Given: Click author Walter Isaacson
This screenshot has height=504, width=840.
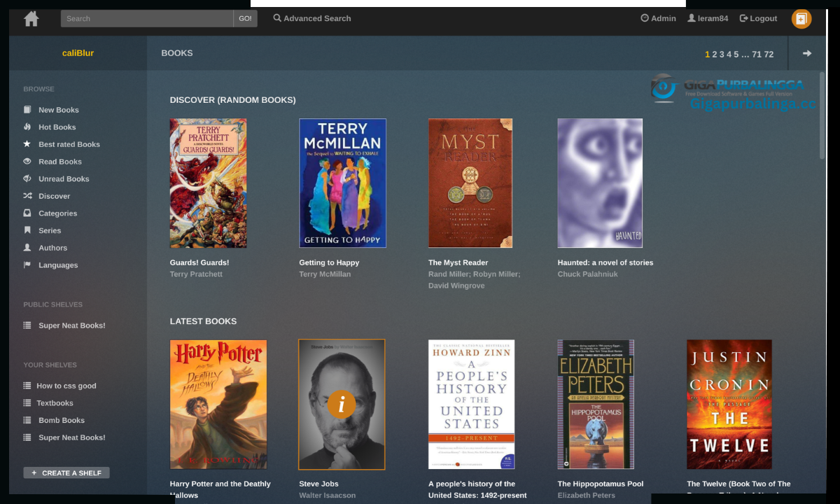Looking at the screenshot, I should [x=328, y=496].
